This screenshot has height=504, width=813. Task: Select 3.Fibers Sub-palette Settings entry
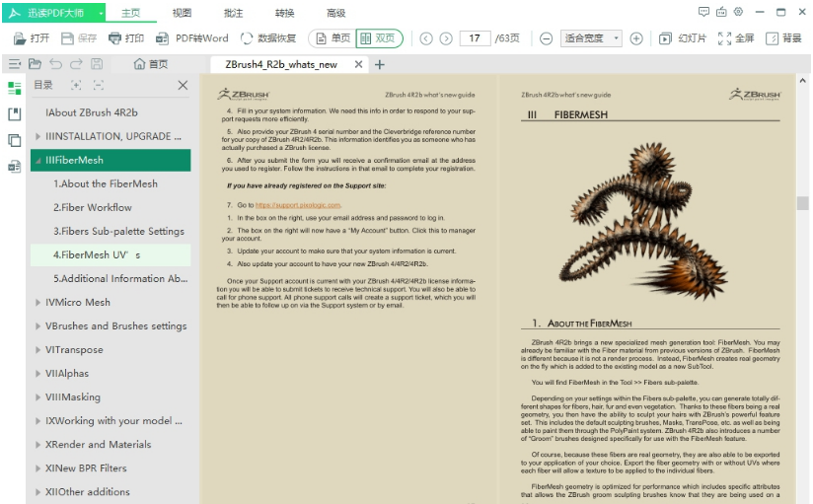click(x=111, y=231)
